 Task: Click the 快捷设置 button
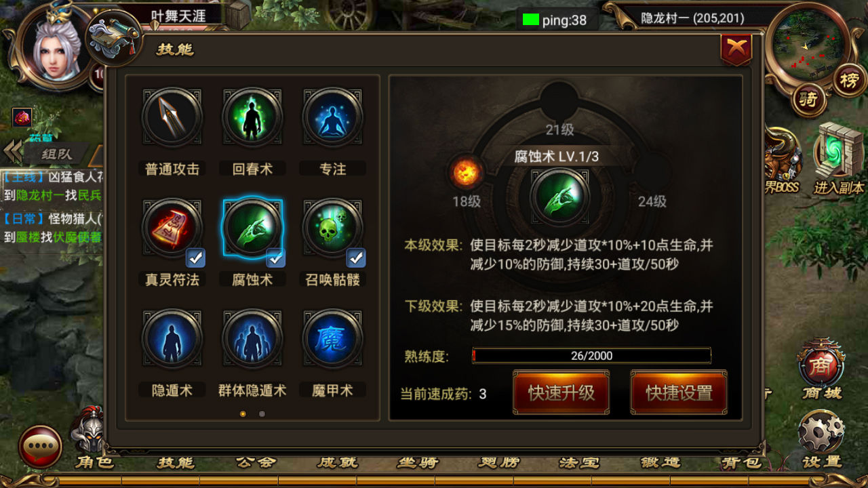pyautogui.click(x=679, y=392)
